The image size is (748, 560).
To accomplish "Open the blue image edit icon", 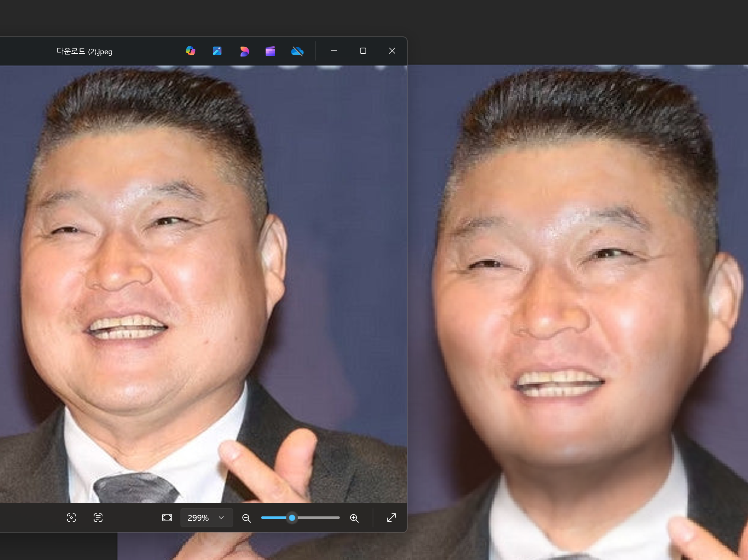I will coord(217,51).
